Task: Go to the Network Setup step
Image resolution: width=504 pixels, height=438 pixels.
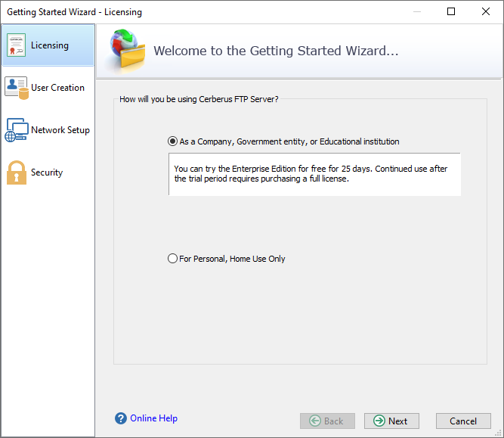Action: click(x=60, y=130)
